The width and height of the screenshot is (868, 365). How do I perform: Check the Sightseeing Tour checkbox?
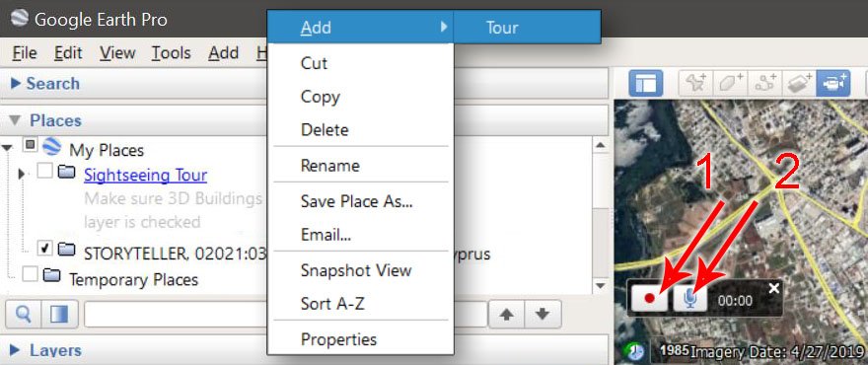pos(44,171)
